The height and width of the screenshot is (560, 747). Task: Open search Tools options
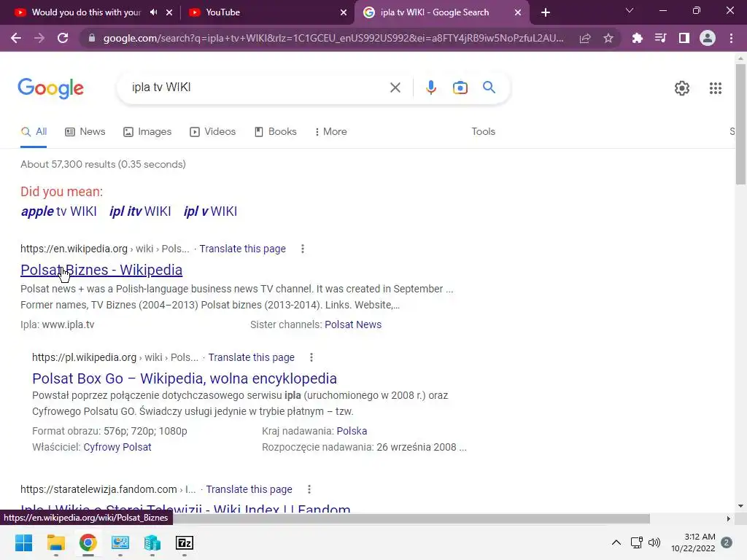(x=483, y=131)
